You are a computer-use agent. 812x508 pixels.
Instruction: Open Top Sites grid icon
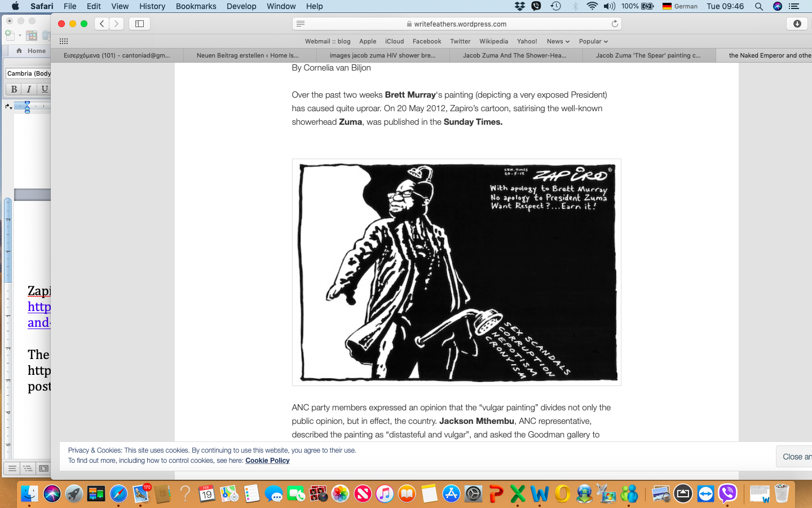tap(64, 41)
